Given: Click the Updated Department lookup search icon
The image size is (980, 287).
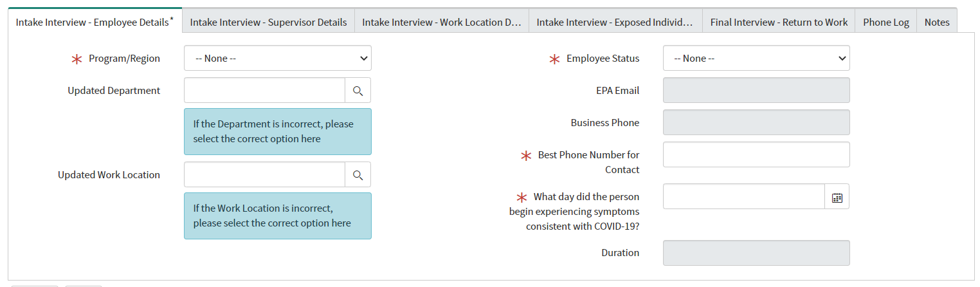Looking at the screenshot, I should (358, 91).
